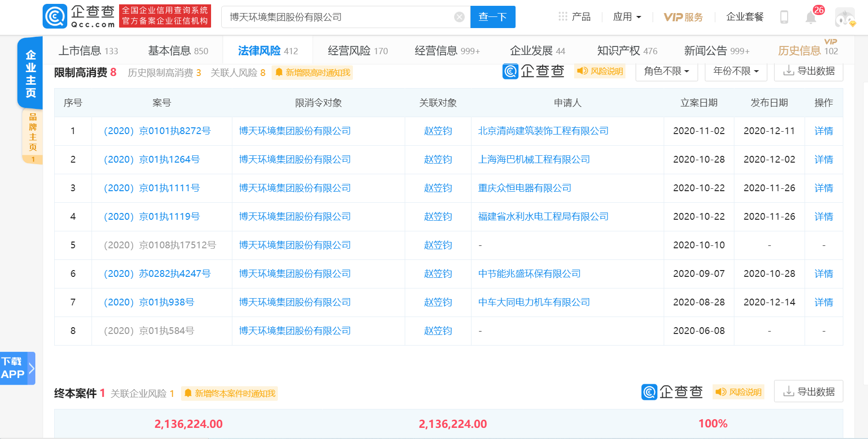This screenshot has height=439, width=868.
Task: Open case (2020)京01执1264号
Action: [152, 160]
